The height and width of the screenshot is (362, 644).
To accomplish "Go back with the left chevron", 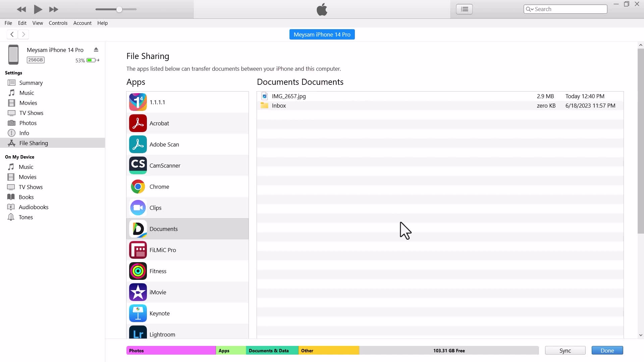I will pos(12,34).
